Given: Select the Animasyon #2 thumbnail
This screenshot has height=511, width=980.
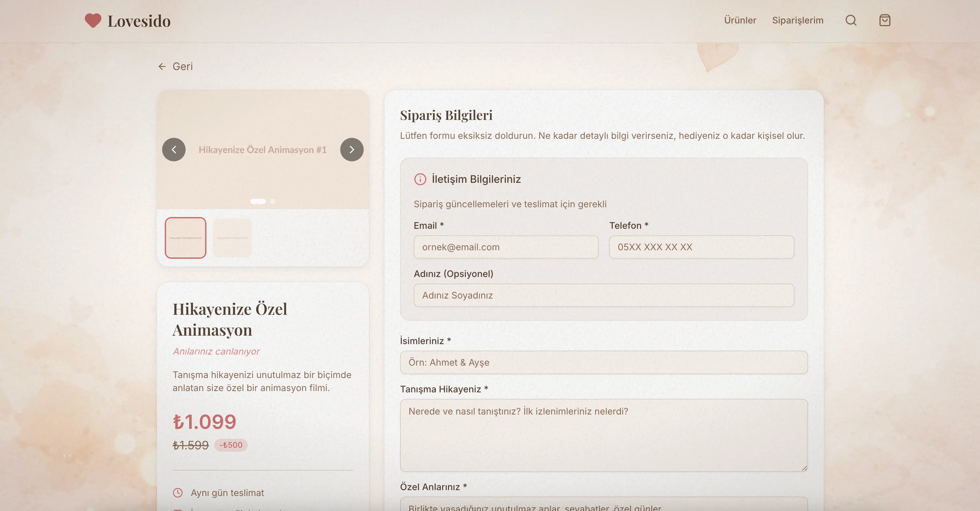Looking at the screenshot, I should pyautogui.click(x=232, y=238).
